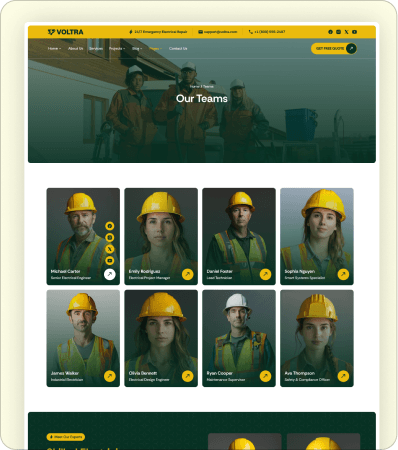The height and width of the screenshot is (450, 398).
Task: Expand the Blog menu dropdown
Action: coord(137,49)
